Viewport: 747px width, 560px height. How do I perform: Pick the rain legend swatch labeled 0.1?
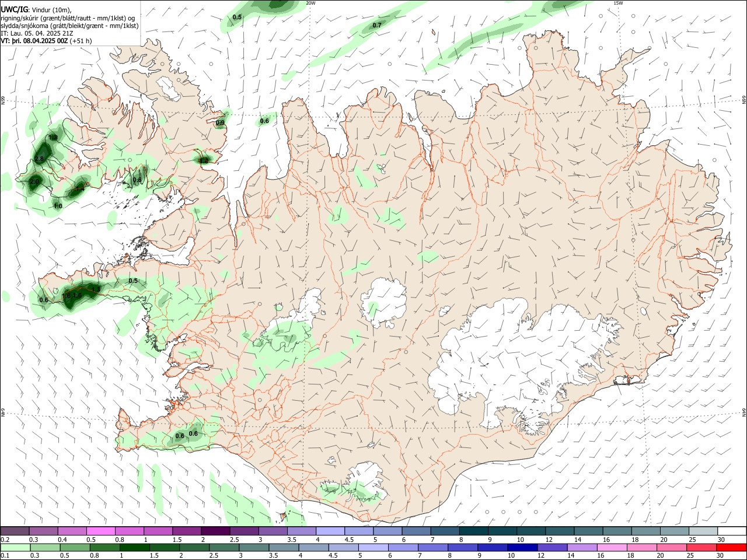tap(15, 547)
